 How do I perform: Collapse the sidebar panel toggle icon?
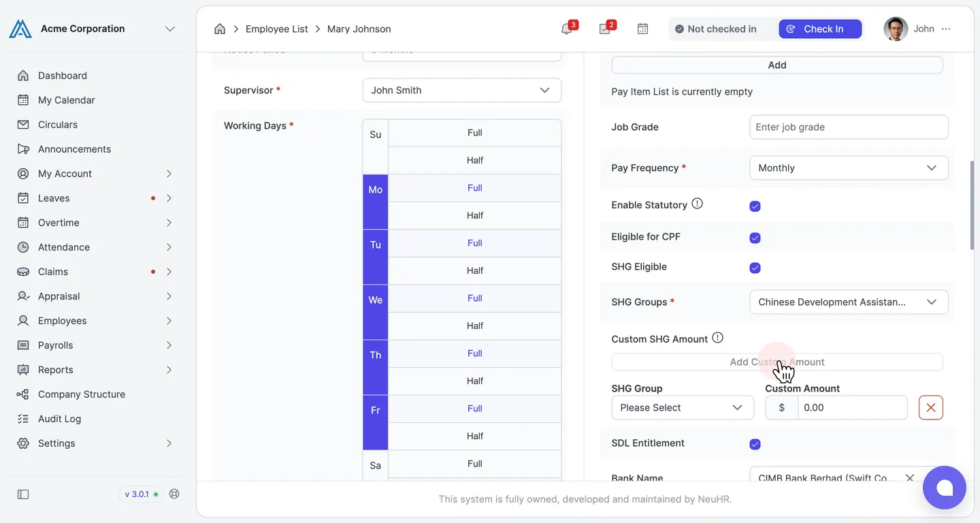23,494
